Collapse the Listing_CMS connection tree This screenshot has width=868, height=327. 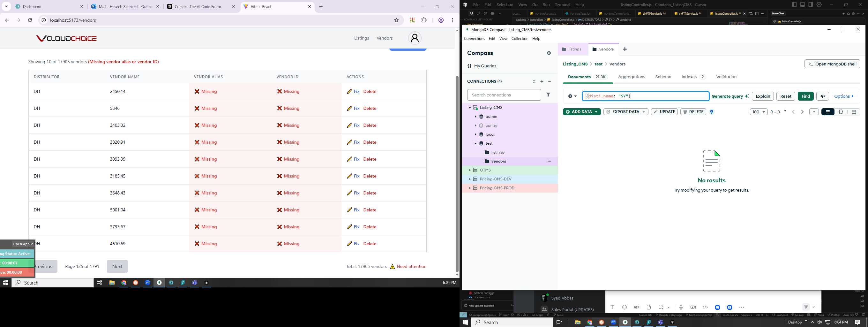tap(470, 108)
